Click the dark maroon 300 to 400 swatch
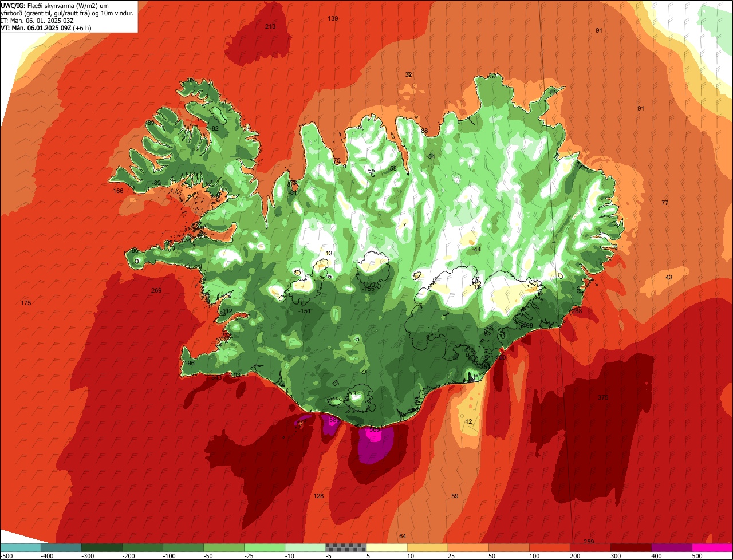Screen dimensions: 733x560 (630, 547)
